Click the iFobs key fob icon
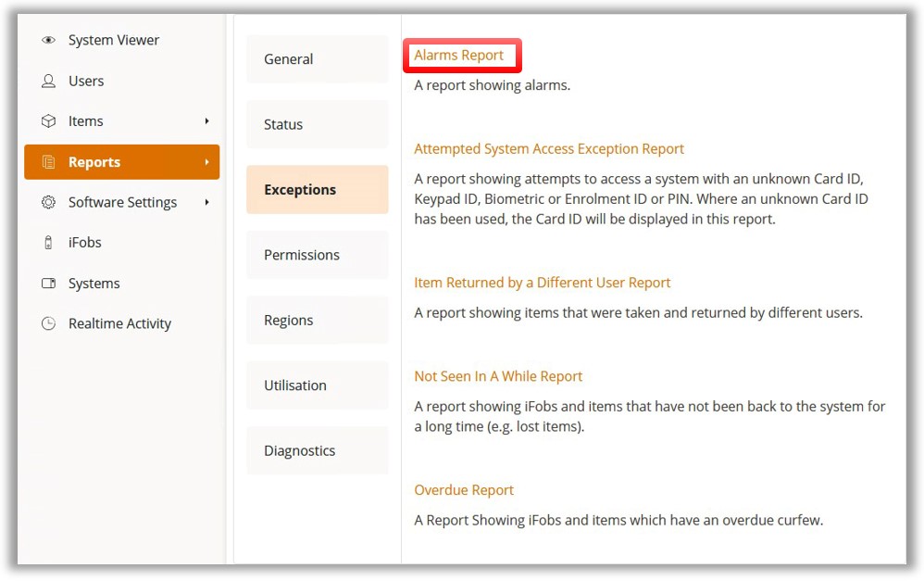 pos(49,243)
